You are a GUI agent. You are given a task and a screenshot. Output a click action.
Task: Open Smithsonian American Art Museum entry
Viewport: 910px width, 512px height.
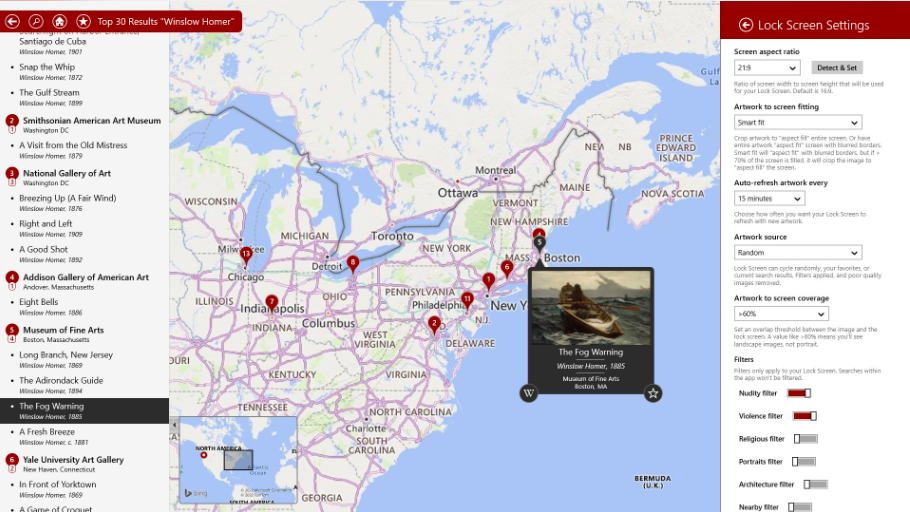click(x=92, y=121)
